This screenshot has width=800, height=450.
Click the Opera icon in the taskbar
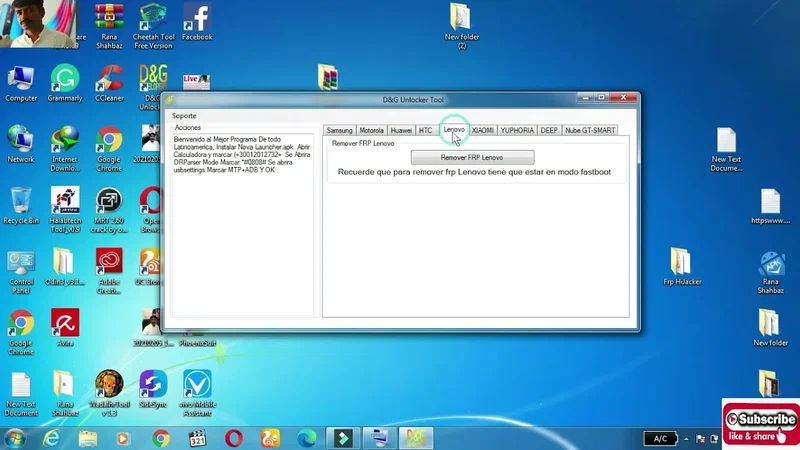(234, 438)
